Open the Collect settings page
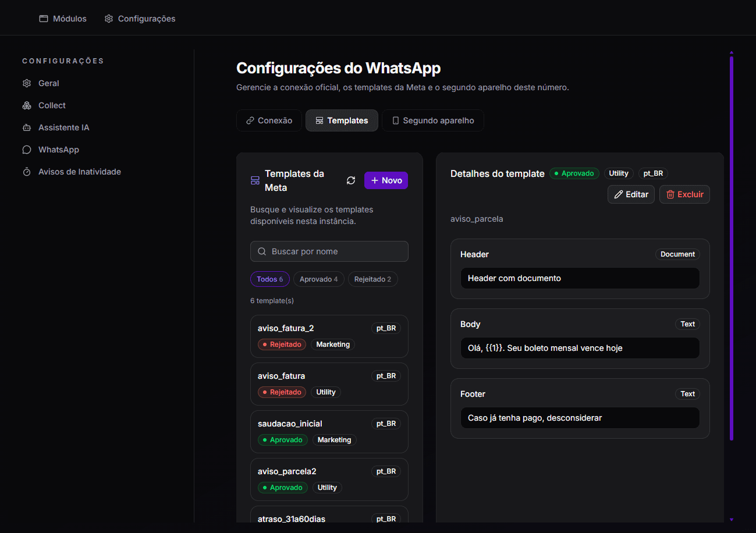The height and width of the screenshot is (533, 756). point(52,105)
